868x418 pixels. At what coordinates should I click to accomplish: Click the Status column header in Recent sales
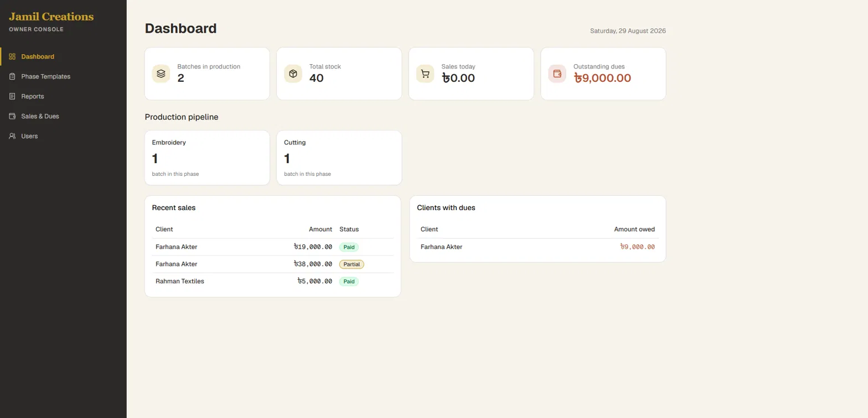click(349, 229)
